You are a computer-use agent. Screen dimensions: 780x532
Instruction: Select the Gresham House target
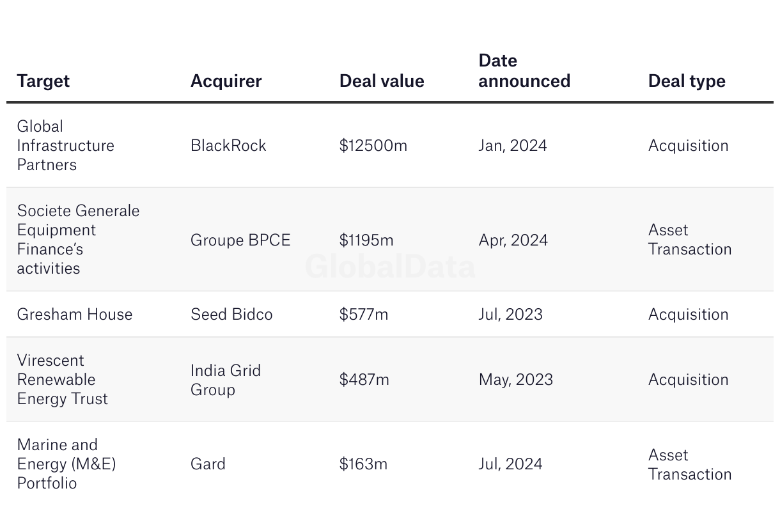(x=75, y=314)
